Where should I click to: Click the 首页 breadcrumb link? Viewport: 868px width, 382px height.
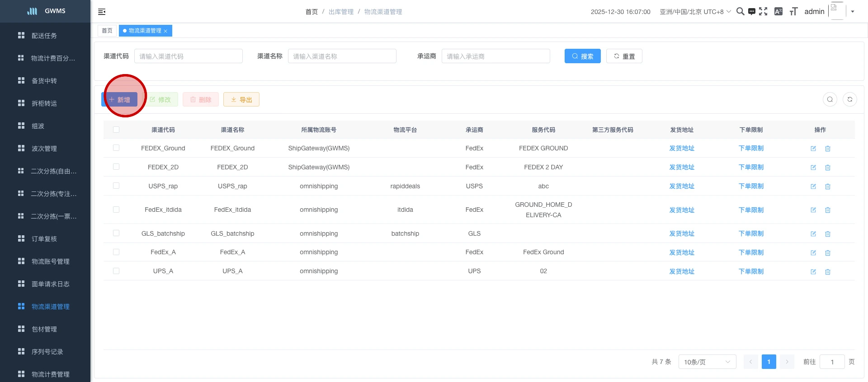click(x=311, y=12)
